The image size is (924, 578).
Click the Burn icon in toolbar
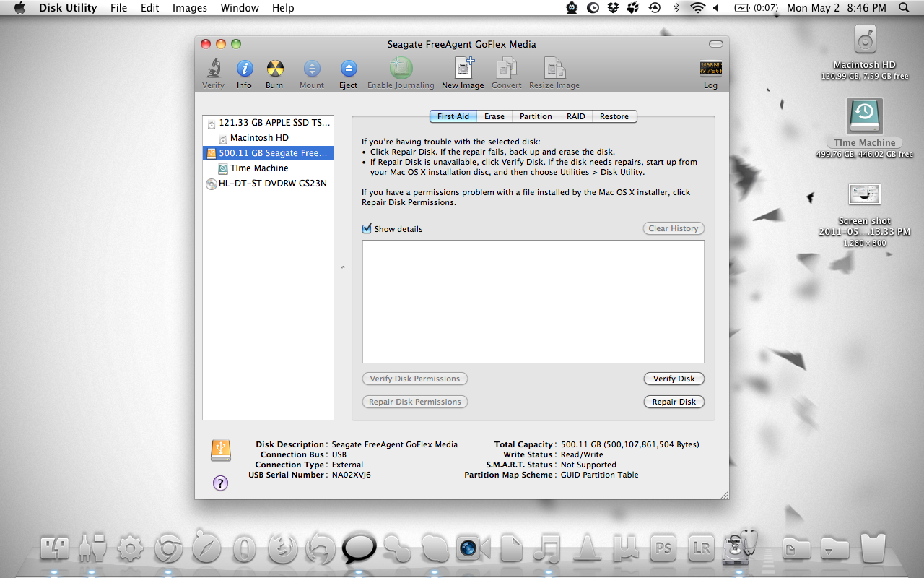point(274,69)
